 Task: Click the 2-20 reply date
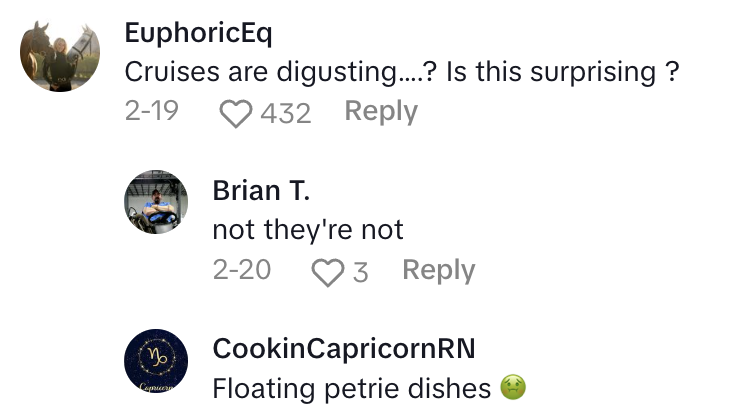pos(241,270)
